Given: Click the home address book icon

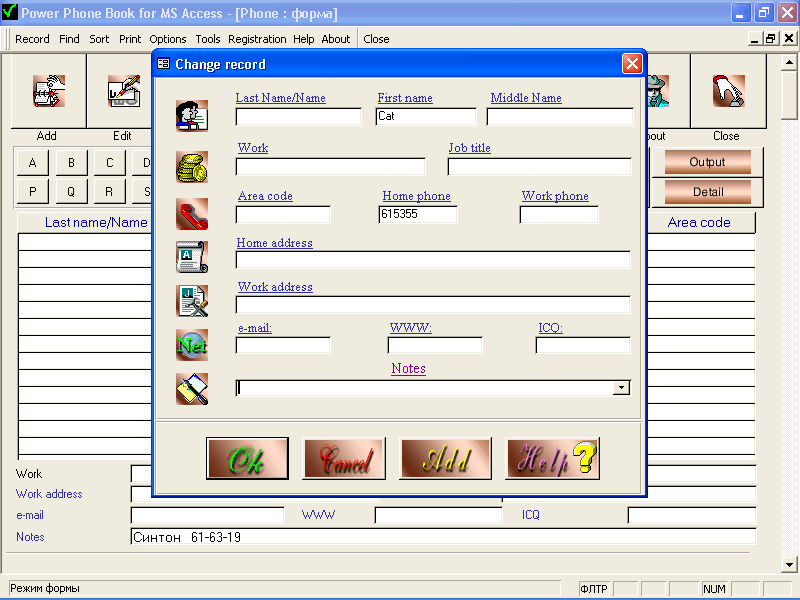Looking at the screenshot, I should click(191, 257).
